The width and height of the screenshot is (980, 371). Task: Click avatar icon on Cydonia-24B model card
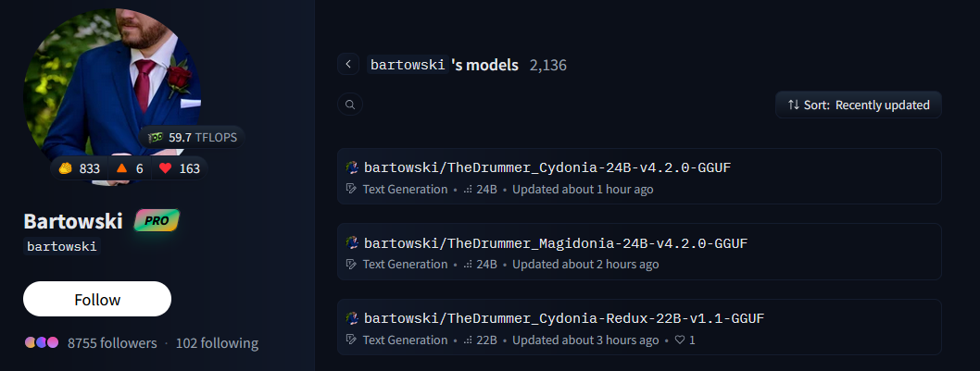point(352,167)
